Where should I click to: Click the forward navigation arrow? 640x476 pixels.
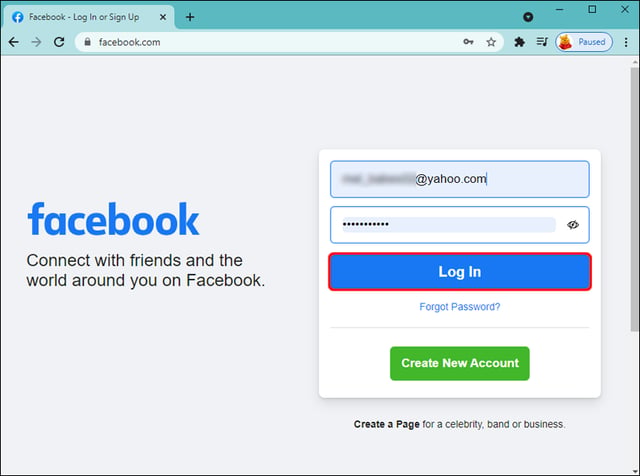(36, 42)
